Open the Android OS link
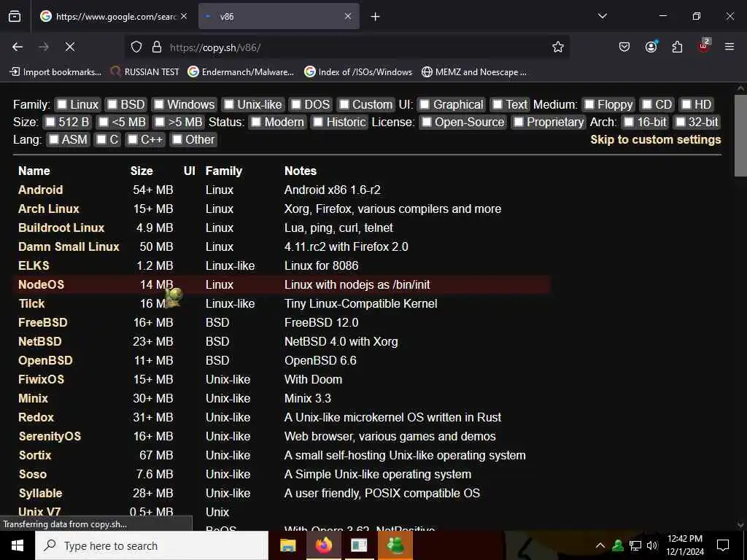 pyautogui.click(x=41, y=190)
